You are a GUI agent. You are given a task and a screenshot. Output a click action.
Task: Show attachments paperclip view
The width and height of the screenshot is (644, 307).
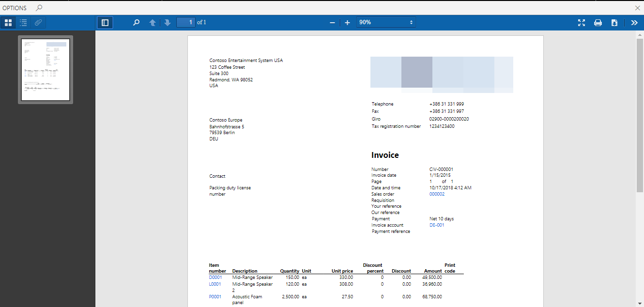pos(38,22)
